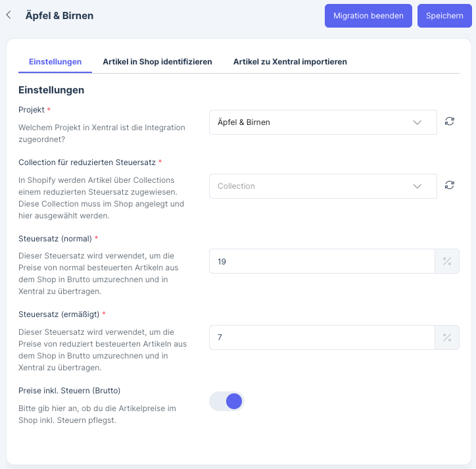476x469 pixels.
Task: Click the selected Äpfel & Birnen project value
Action: 244,122
